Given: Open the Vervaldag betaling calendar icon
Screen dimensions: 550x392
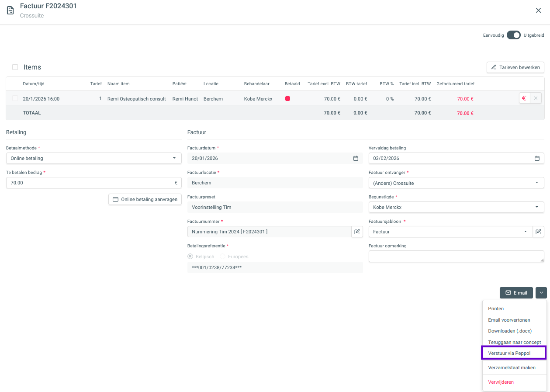Looking at the screenshot, I should [x=537, y=158].
